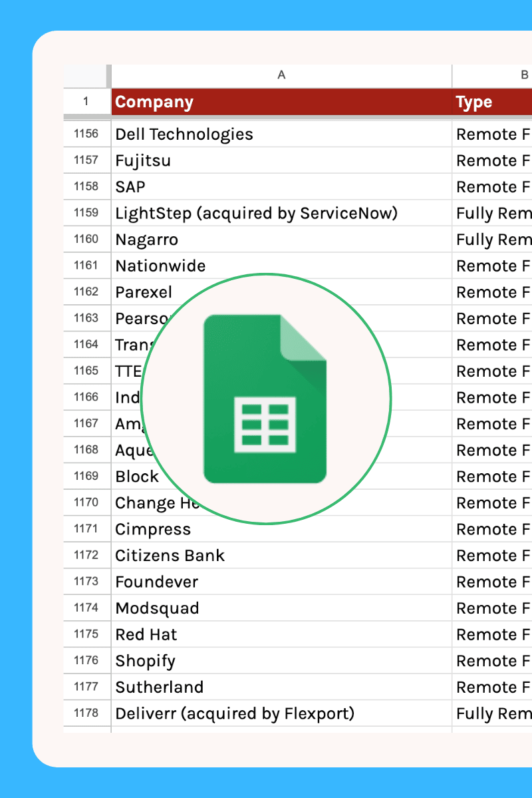Select row header 1178
Image resolution: width=532 pixels, height=798 pixels.
point(86,713)
